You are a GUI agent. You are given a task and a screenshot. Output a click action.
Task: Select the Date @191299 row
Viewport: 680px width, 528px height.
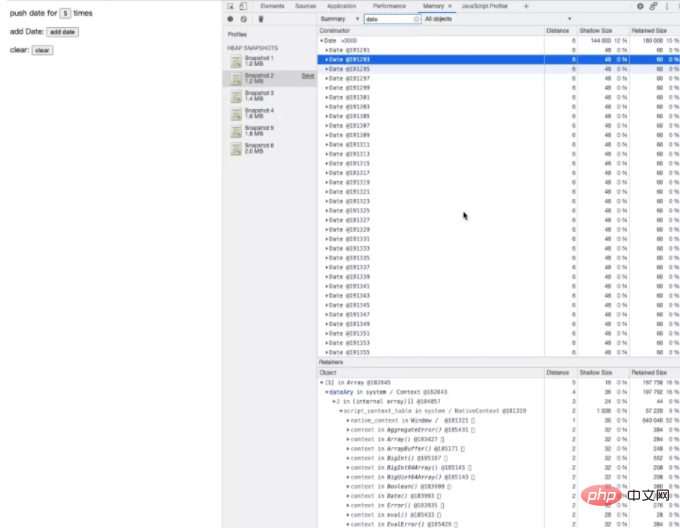(498, 88)
